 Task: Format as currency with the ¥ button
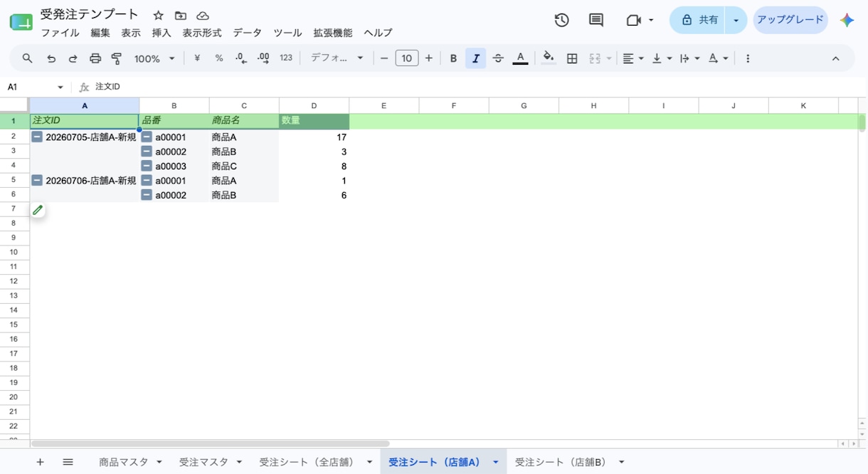click(197, 58)
